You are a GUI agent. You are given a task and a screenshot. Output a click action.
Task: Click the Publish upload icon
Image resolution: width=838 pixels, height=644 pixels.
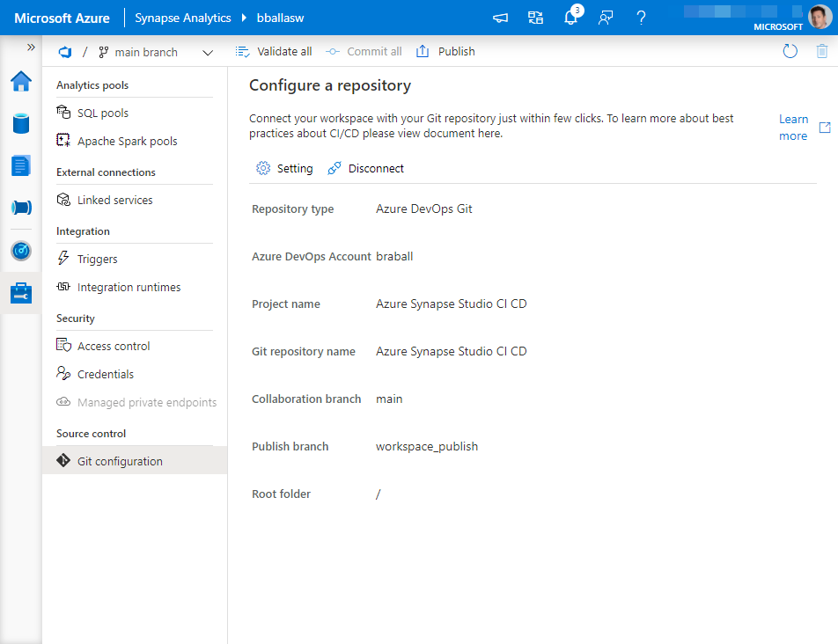tap(423, 51)
